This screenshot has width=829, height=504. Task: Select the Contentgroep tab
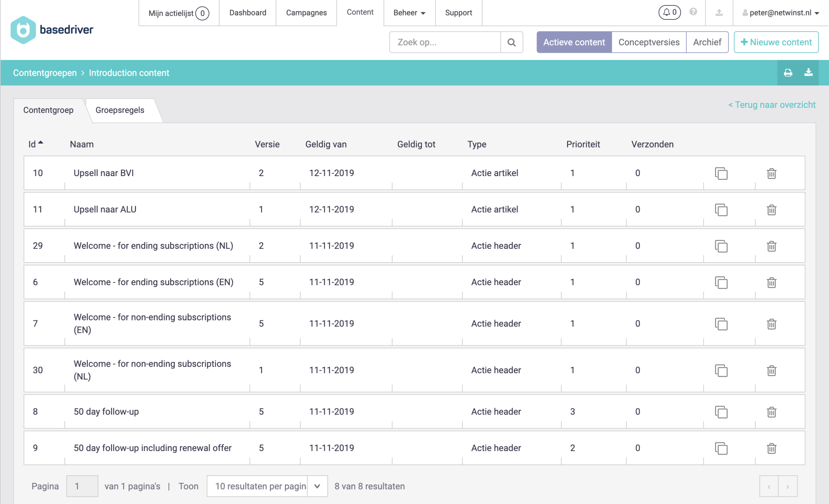click(x=48, y=110)
